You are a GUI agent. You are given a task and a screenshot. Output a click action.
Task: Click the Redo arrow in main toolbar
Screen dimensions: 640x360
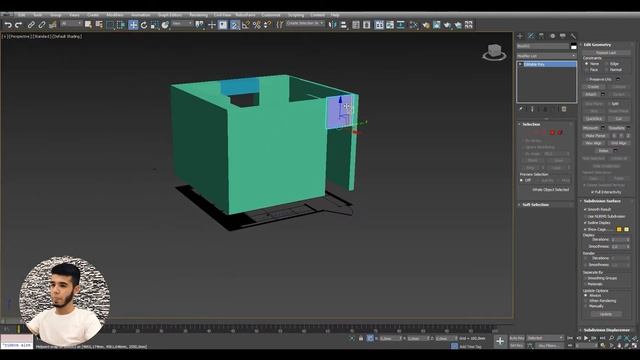point(18,25)
